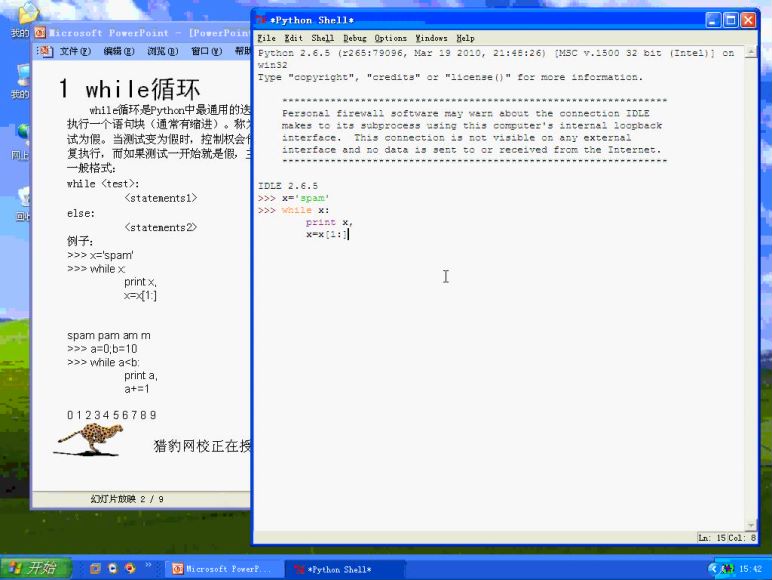Click '0 1 2 3 4 5 6 7 8 9' on slide

tap(112, 415)
